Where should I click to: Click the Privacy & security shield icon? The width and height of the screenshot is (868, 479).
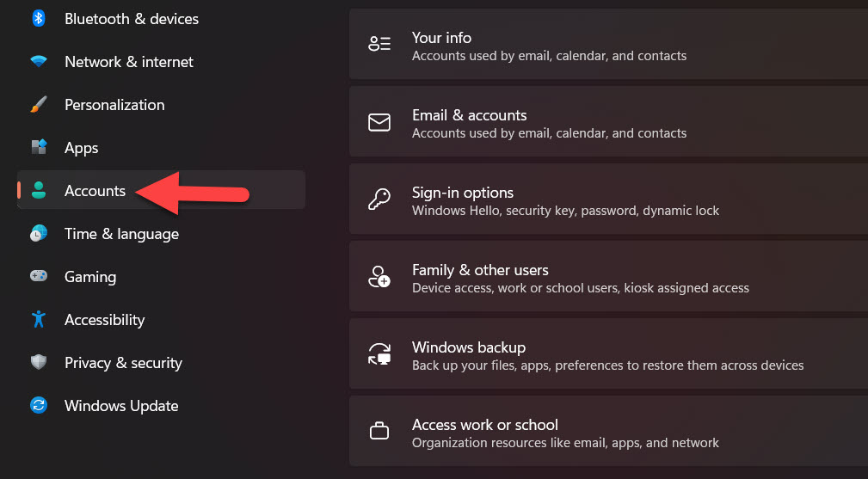(x=38, y=363)
